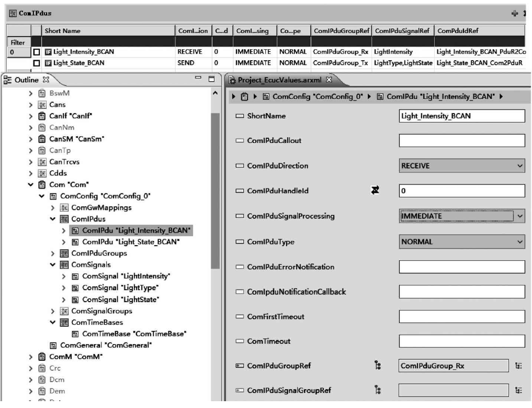Viewport: 532px width, 408px height.
Task: Open reference chooser for ComIPduGroupRef
Action: [x=518, y=366]
